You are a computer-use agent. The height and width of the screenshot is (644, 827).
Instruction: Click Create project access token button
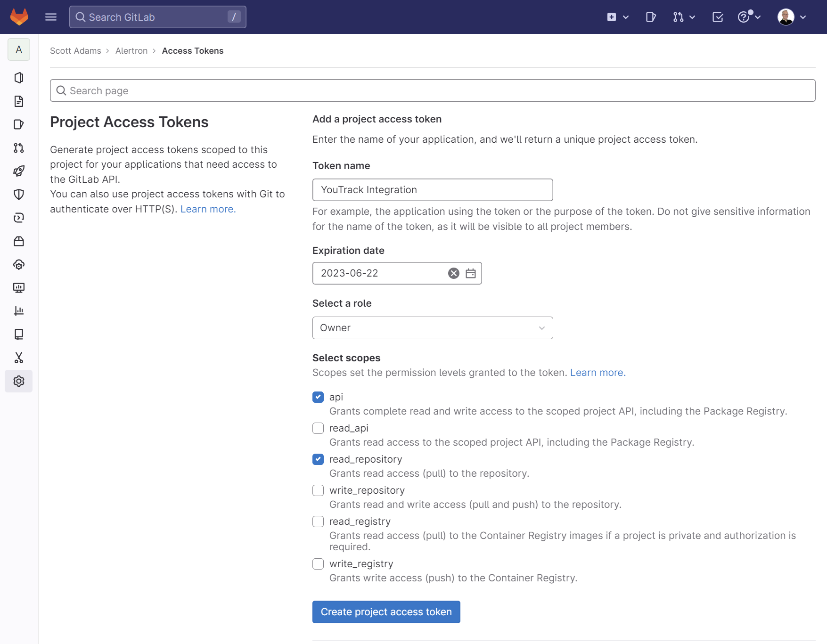pyautogui.click(x=386, y=611)
